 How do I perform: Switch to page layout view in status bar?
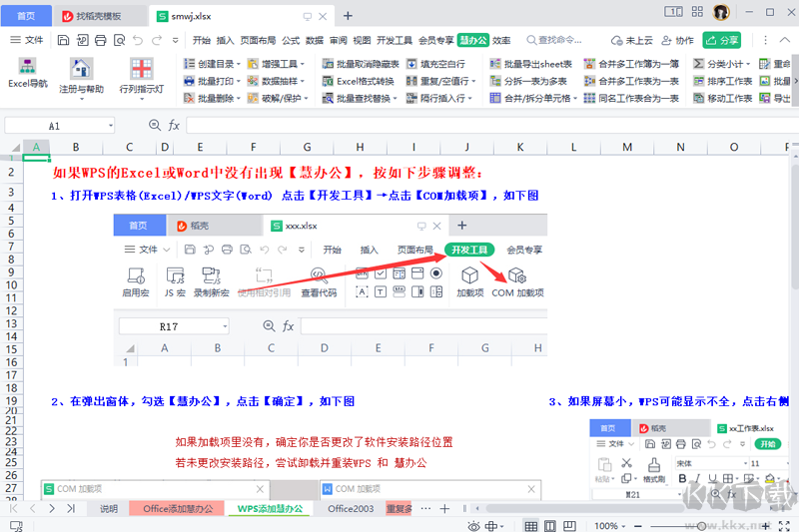(550, 526)
